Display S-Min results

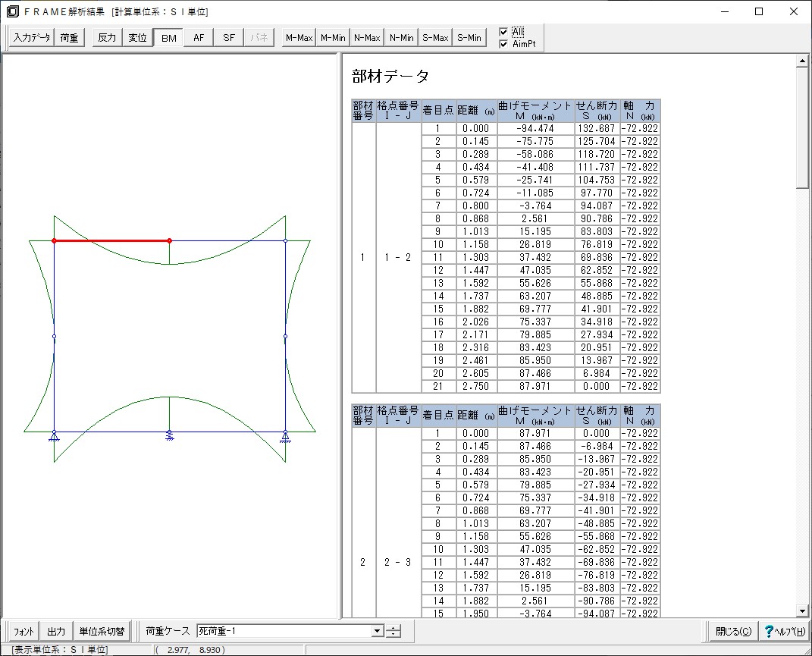[469, 38]
